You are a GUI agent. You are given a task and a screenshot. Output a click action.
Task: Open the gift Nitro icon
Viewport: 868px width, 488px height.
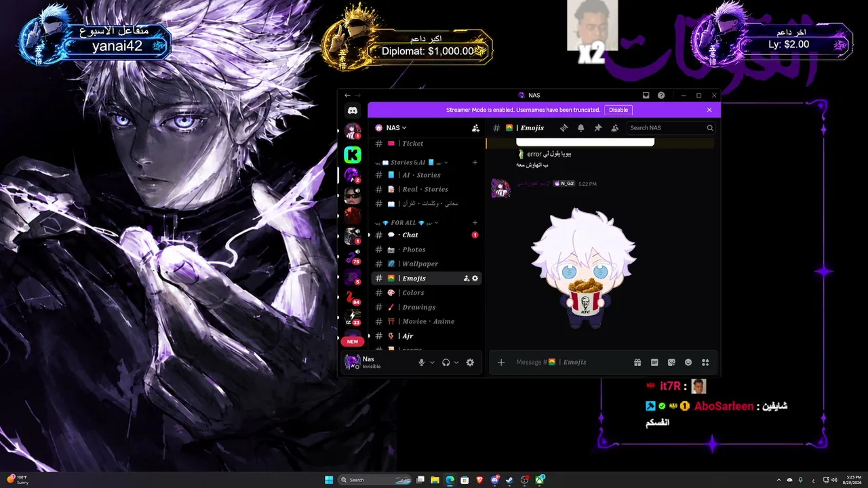point(637,363)
